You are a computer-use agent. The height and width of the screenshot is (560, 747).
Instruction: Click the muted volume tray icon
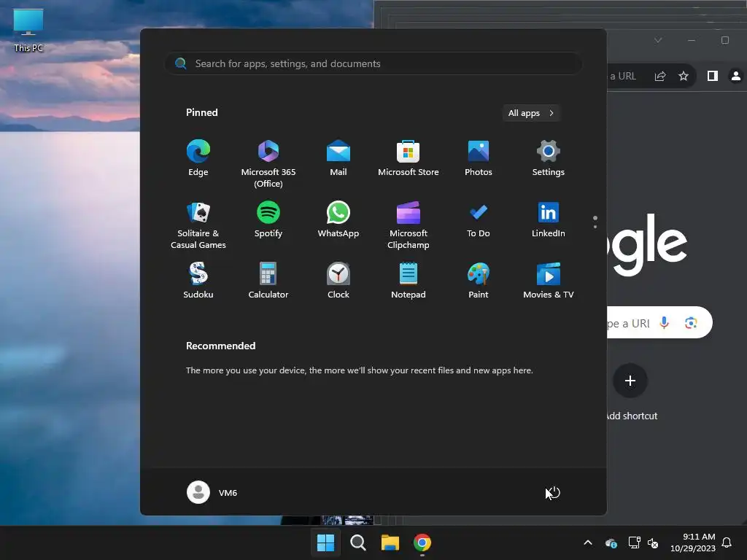[x=653, y=542]
